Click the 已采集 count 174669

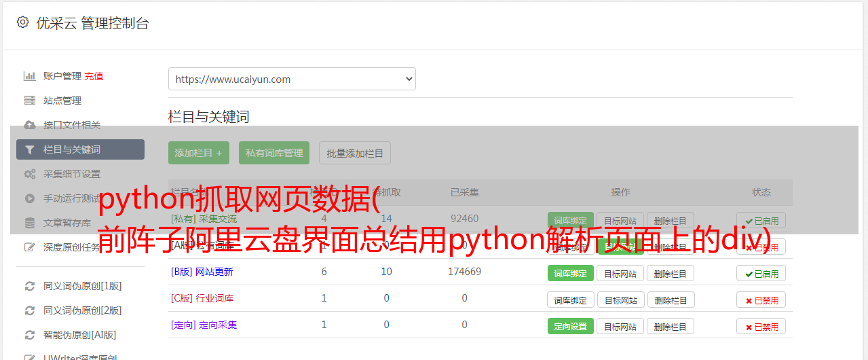coord(465,272)
